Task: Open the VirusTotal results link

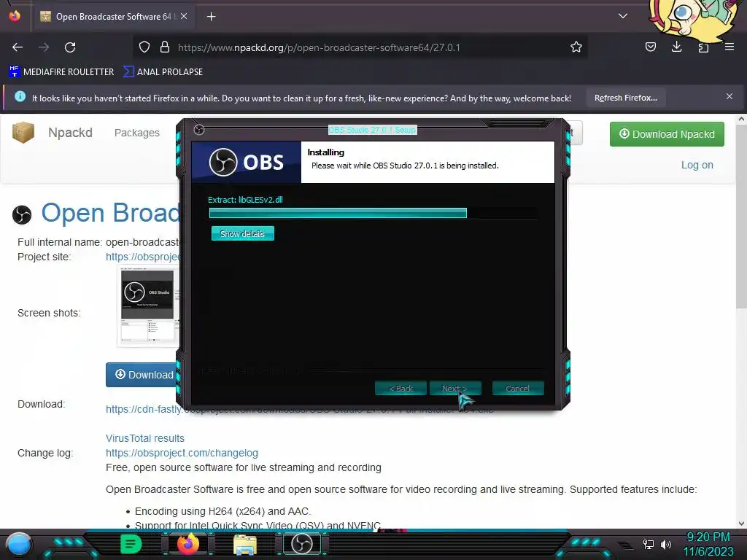Action: [145, 438]
